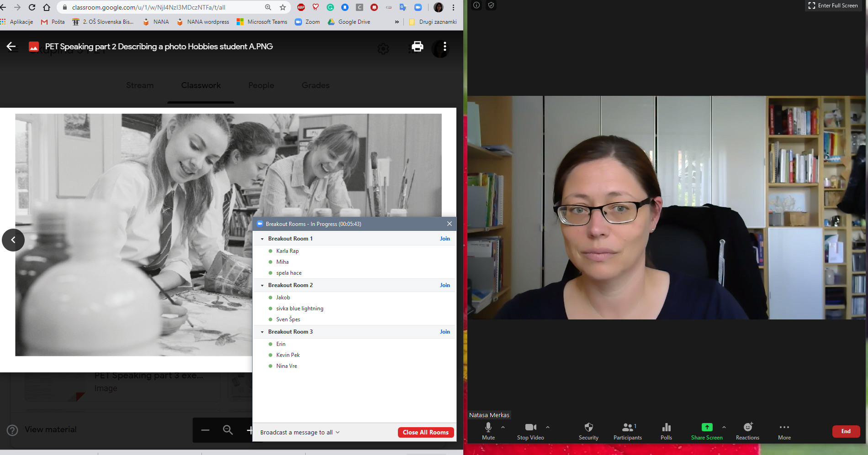This screenshot has width=868, height=455.
Task: Stop Video in Zoom toolbar
Action: pyautogui.click(x=530, y=430)
